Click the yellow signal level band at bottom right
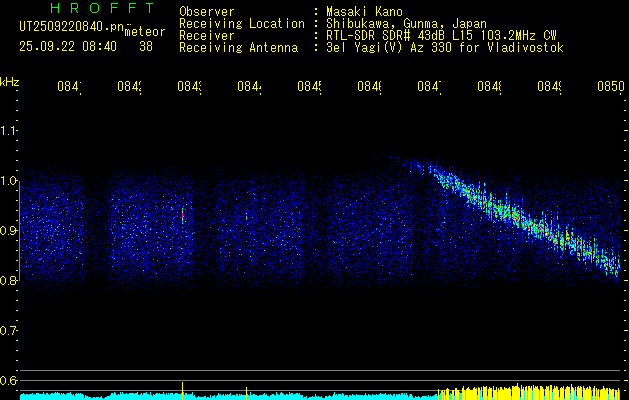Image resolution: width=629 pixels, height=400 pixels. click(530, 392)
